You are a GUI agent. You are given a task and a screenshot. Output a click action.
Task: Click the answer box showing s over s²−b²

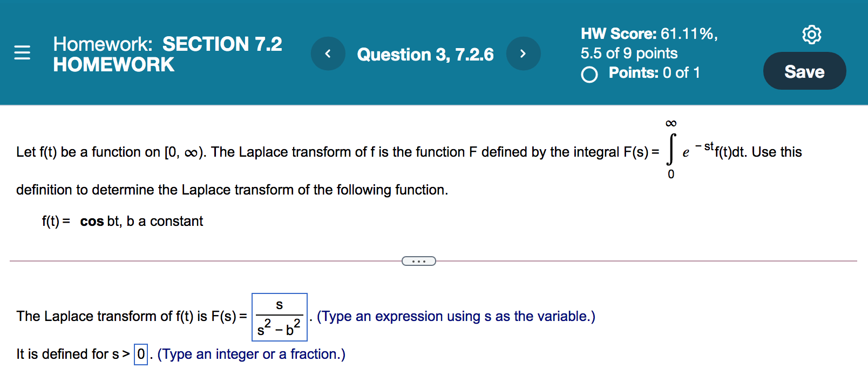coord(279,317)
